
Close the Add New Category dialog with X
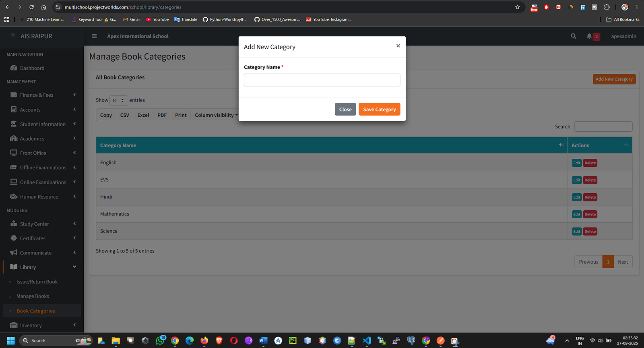398,46
